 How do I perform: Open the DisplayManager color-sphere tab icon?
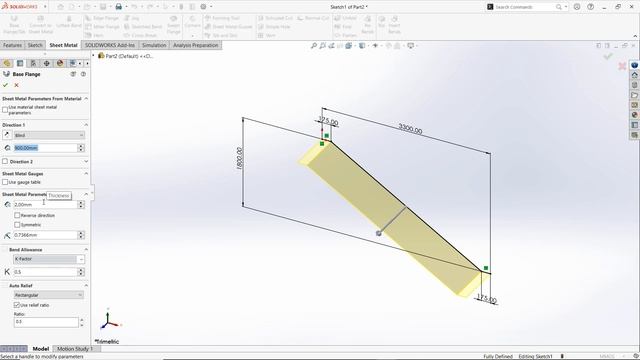tap(60, 63)
